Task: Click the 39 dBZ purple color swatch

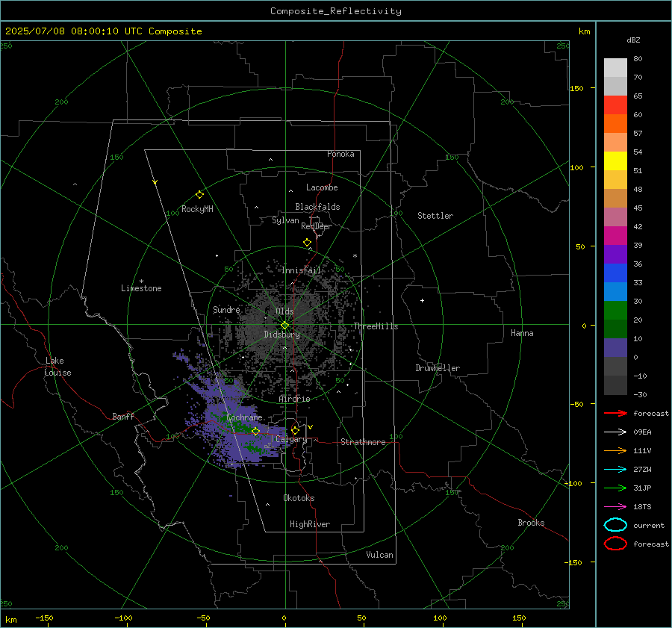Action: 615,254
